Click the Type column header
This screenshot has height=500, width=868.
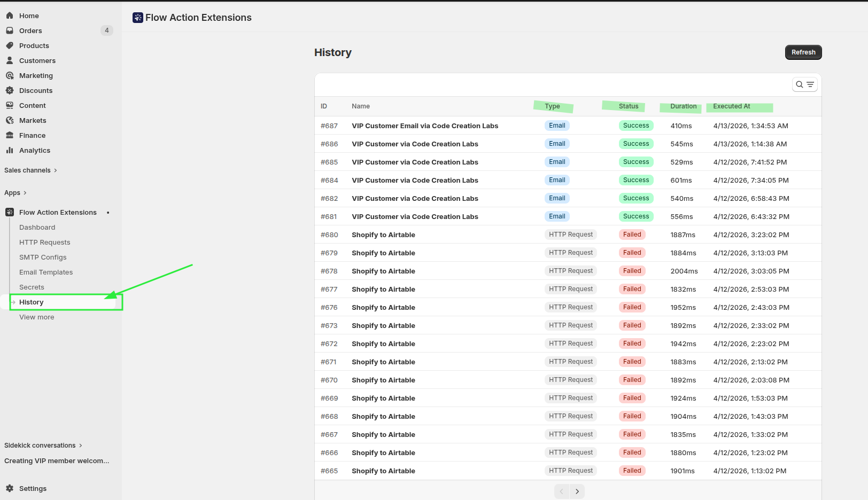tap(552, 106)
